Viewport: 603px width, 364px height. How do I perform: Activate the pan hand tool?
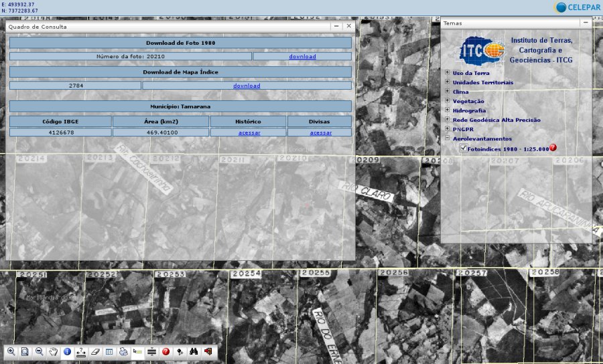click(x=53, y=351)
